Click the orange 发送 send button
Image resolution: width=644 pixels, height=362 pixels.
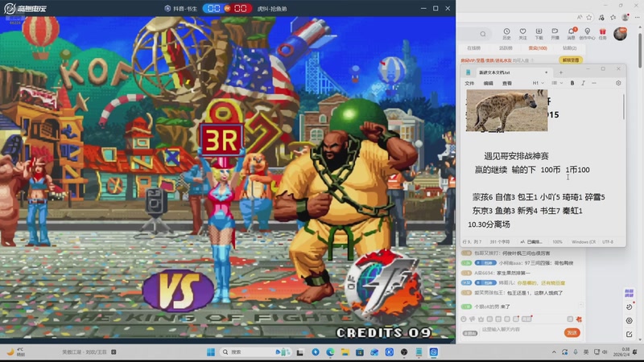(x=572, y=332)
